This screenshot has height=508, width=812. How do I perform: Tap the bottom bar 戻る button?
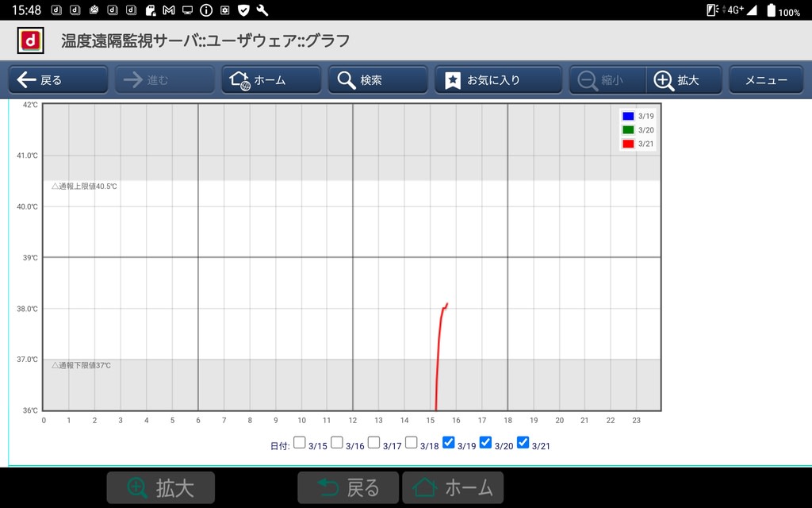(x=348, y=488)
